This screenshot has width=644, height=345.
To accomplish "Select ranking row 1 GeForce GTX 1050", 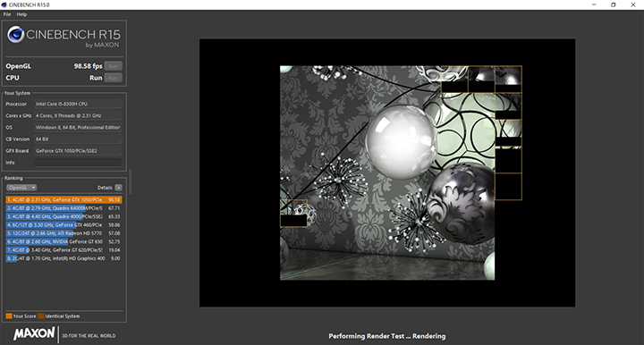I will (64, 200).
